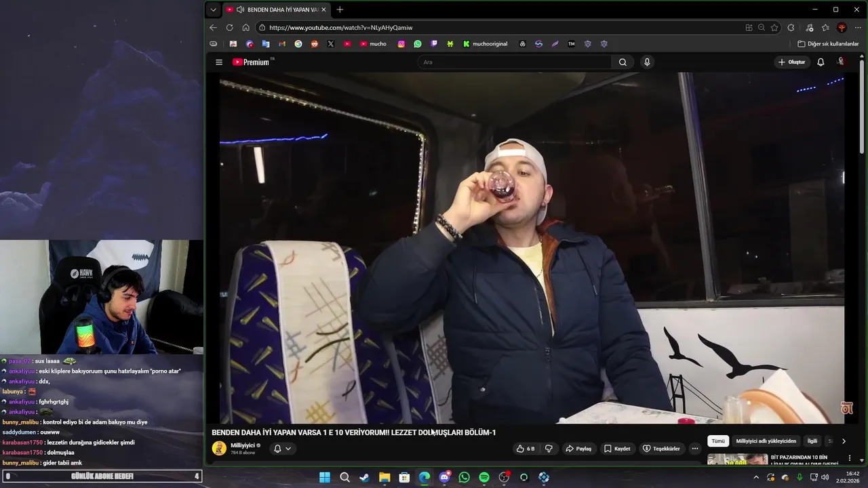Open Gmail bookmark icon
Screen dimensions: 868x488
point(282,44)
